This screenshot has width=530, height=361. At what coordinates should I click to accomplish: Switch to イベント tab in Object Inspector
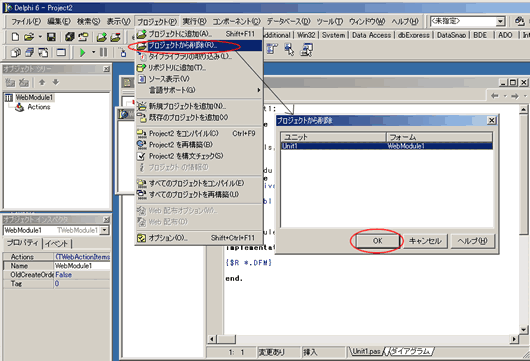point(57,243)
